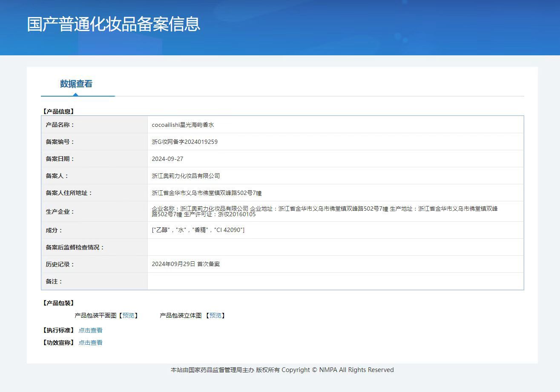Click the 备案人住所地址 value cell

click(336, 193)
